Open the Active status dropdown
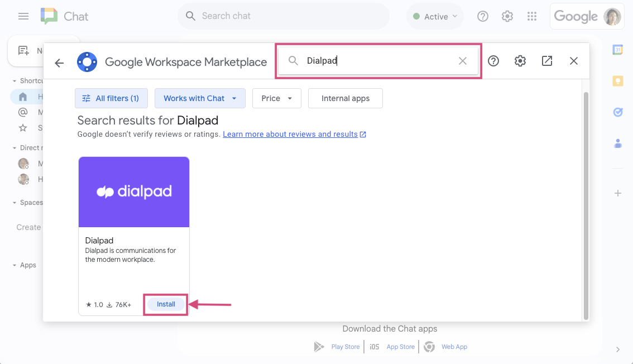This screenshot has height=364, width=633. pos(435,17)
